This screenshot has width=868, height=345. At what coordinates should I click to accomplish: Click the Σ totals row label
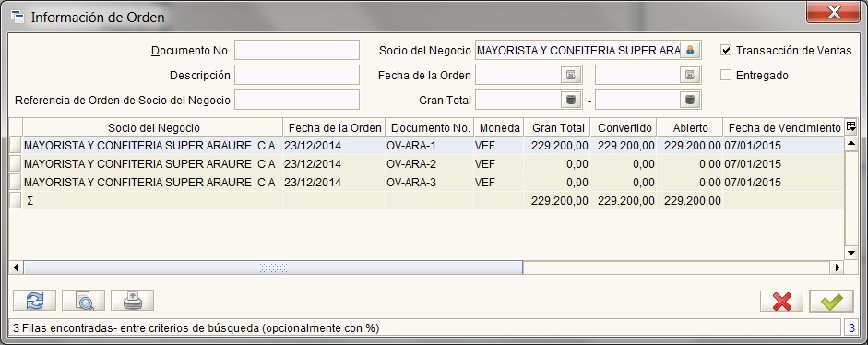click(x=30, y=201)
